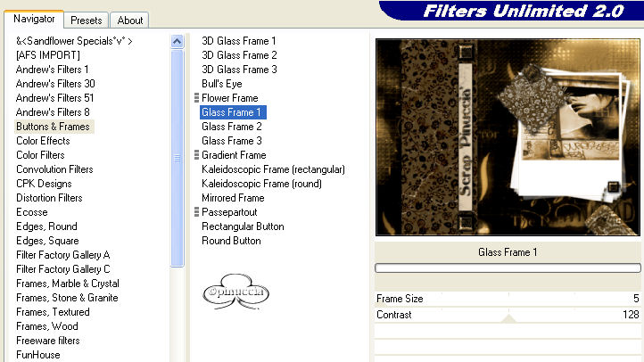Choose Kaleidoscopic Frame (round) filter
The height and width of the screenshot is (362, 644).
tap(261, 184)
